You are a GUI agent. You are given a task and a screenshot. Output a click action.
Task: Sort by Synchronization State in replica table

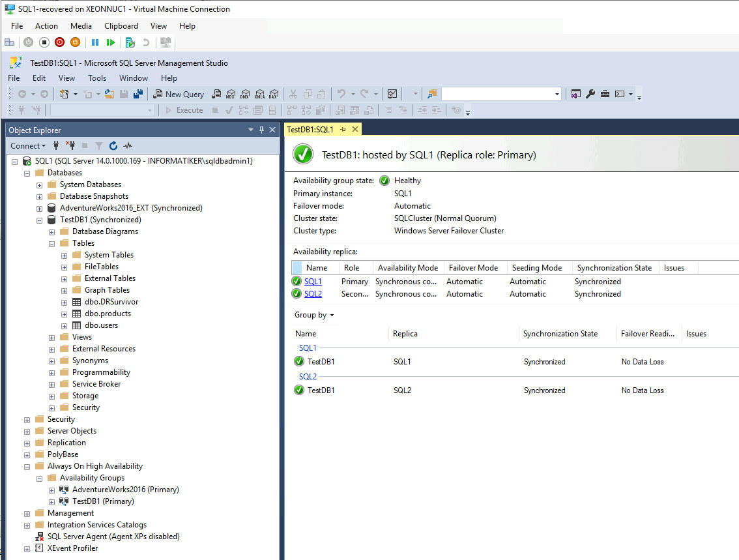(615, 268)
